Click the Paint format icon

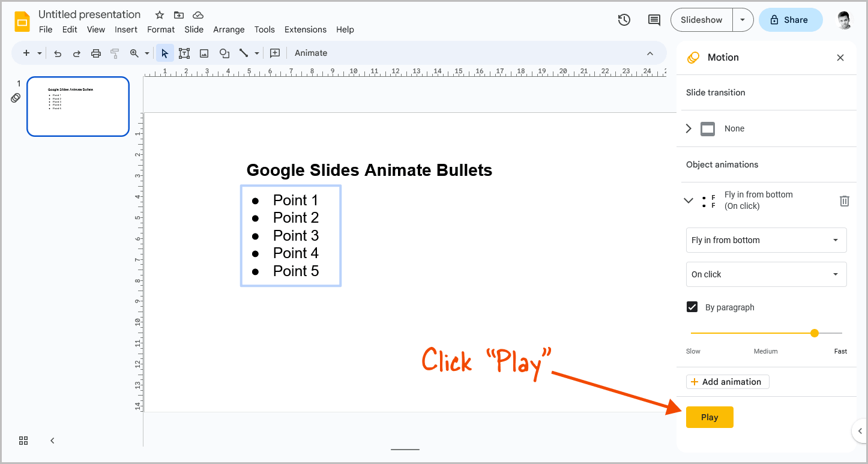(115, 53)
